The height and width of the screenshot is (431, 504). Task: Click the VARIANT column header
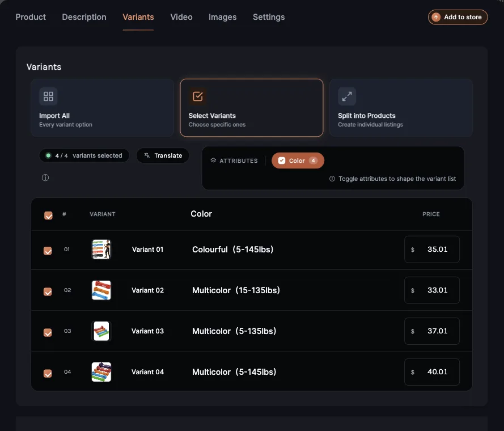(x=102, y=214)
